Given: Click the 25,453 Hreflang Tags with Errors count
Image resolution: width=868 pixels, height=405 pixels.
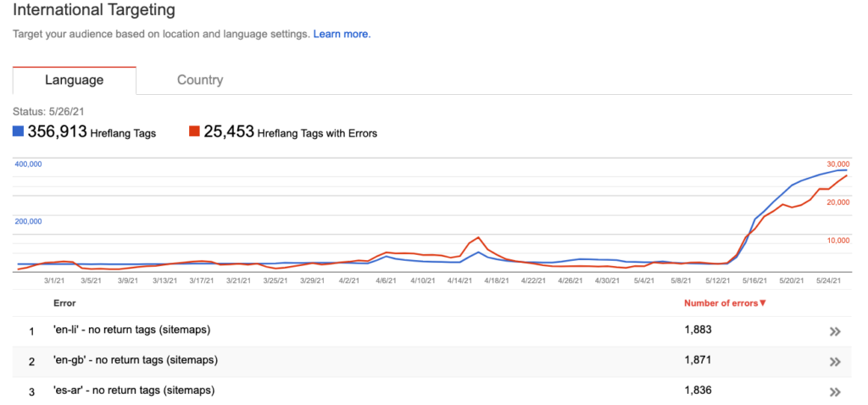Looking at the screenshot, I should click(229, 131).
